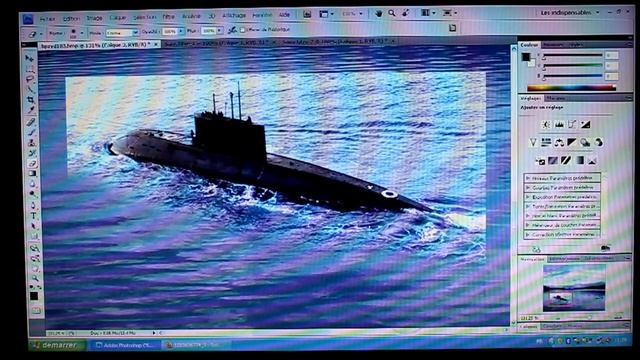Click the color spectrum ramp

pos(571,87)
